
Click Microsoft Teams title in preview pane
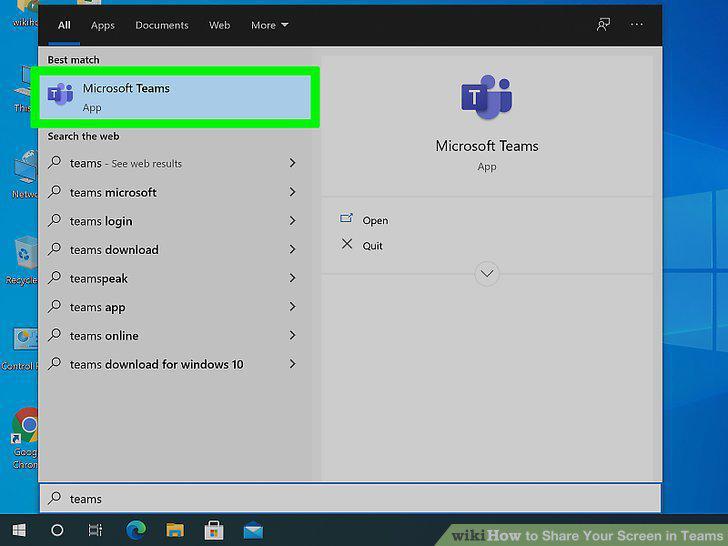pos(487,146)
